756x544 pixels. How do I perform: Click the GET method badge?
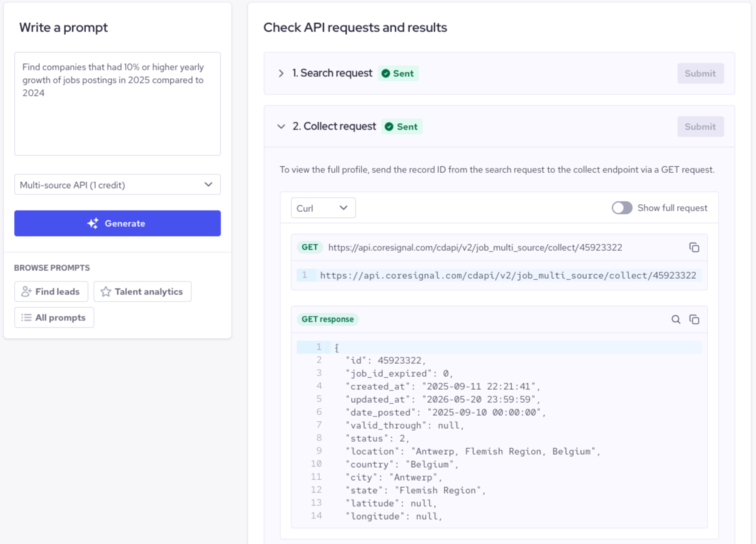pos(309,247)
